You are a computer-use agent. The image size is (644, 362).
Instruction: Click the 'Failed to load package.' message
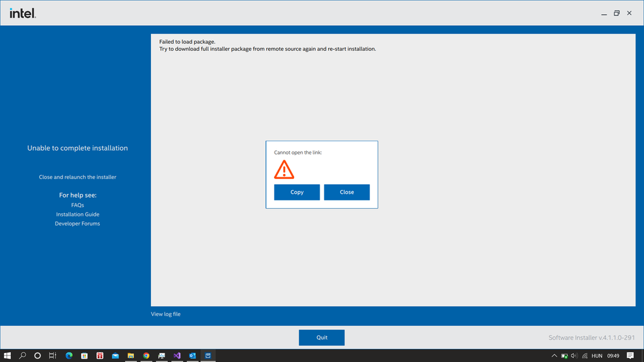tap(188, 42)
